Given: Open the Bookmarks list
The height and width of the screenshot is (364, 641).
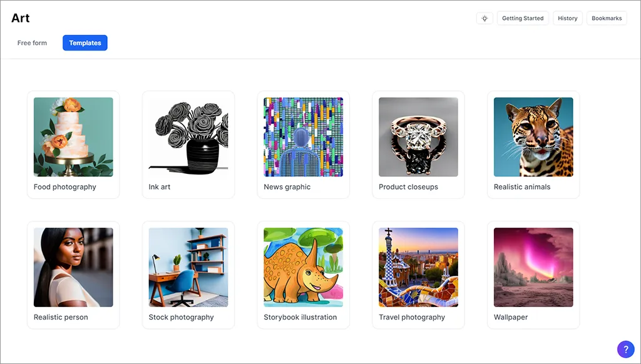Looking at the screenshot, I should 607,18.
